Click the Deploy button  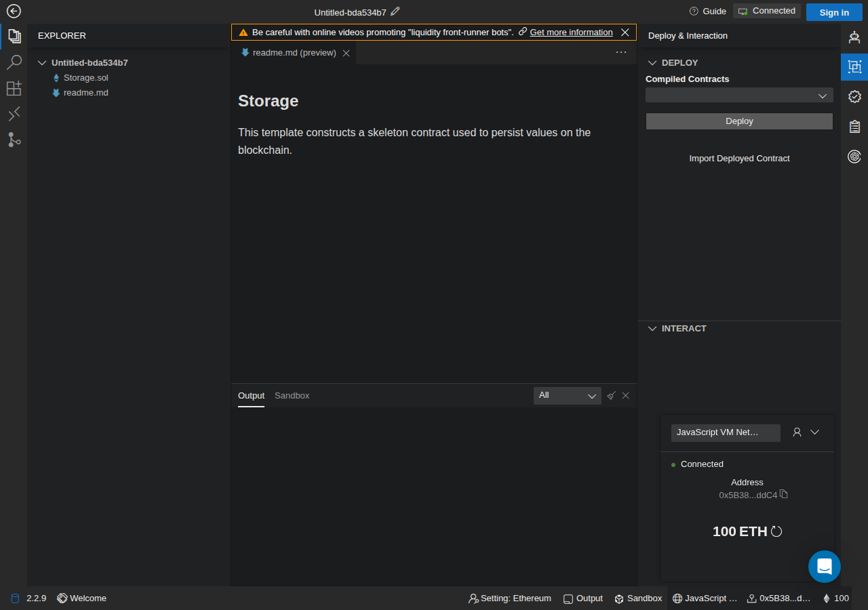(739, 121)
